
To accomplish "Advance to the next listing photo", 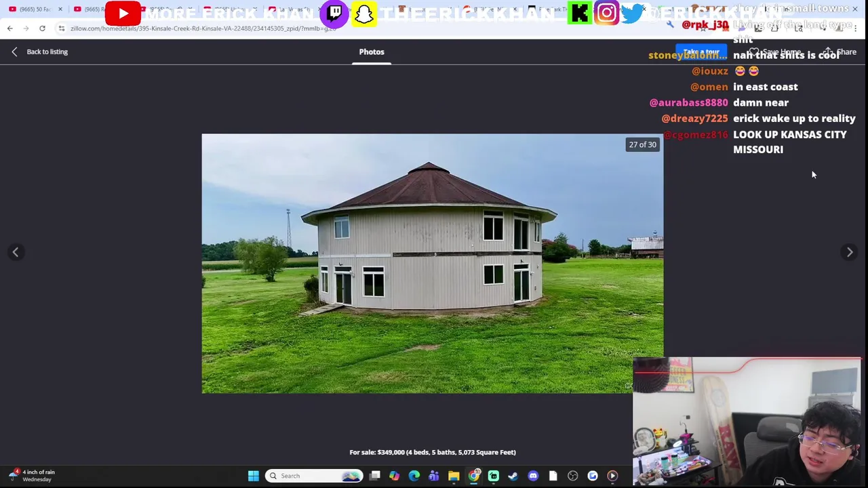I will pyautogui.click(x=850, y=252).
